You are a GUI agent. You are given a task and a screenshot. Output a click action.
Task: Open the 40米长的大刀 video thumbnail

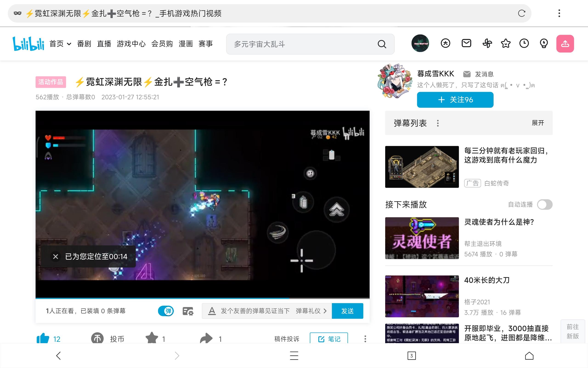pos(422,296)
